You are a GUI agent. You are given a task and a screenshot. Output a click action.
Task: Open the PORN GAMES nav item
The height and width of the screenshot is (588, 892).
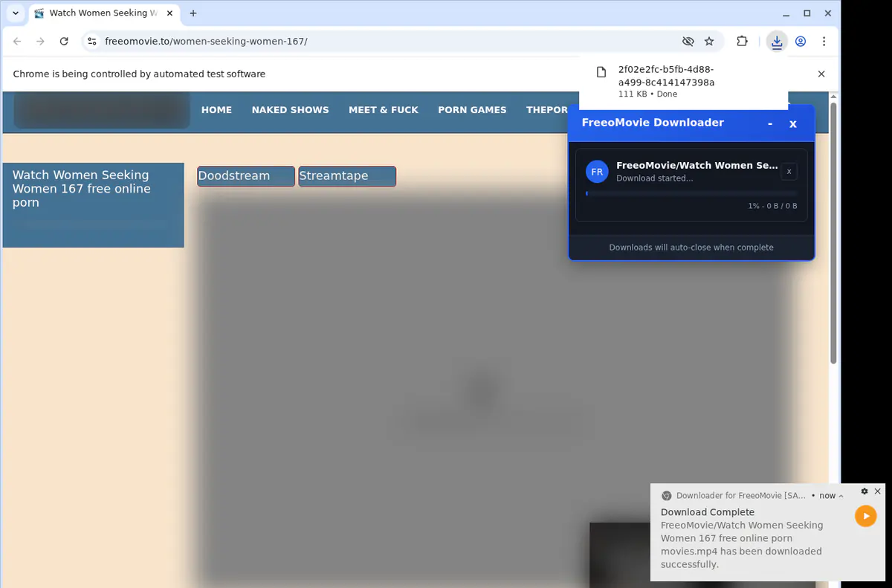pyautogui.click(x=472, y=110)
